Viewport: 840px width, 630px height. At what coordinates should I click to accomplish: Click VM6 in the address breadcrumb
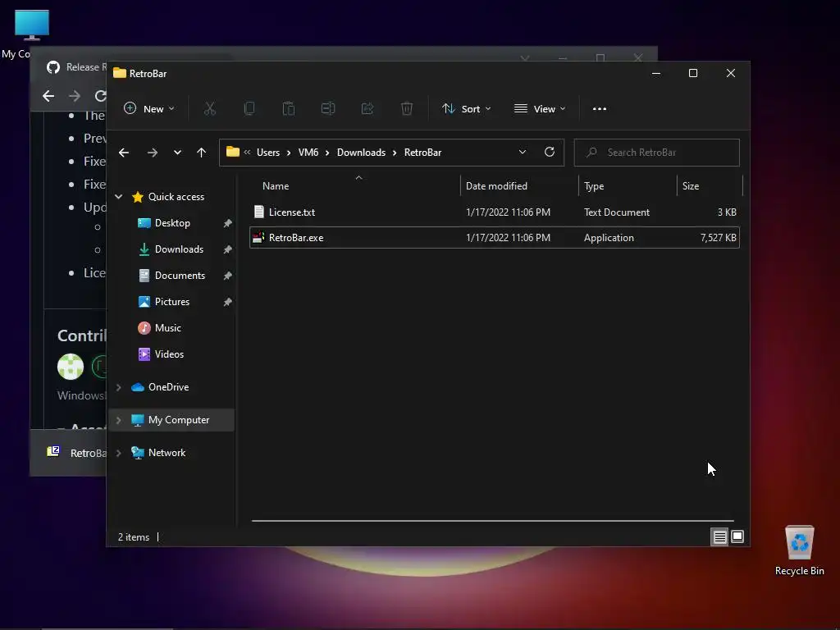308,153
